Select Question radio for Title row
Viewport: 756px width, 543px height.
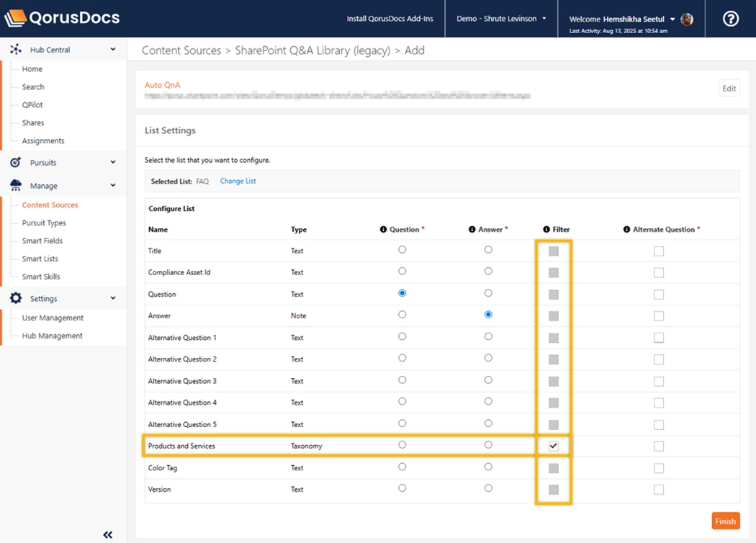(402, 250)
